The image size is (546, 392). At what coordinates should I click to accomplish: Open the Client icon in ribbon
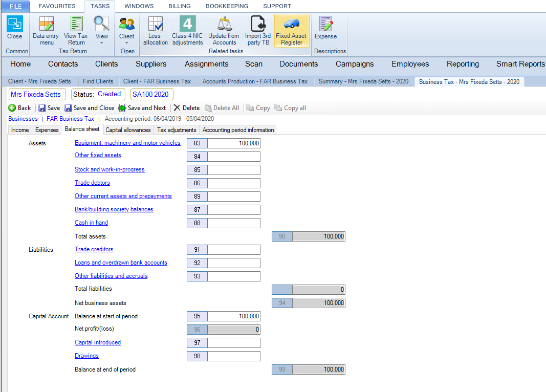(126, 24)
